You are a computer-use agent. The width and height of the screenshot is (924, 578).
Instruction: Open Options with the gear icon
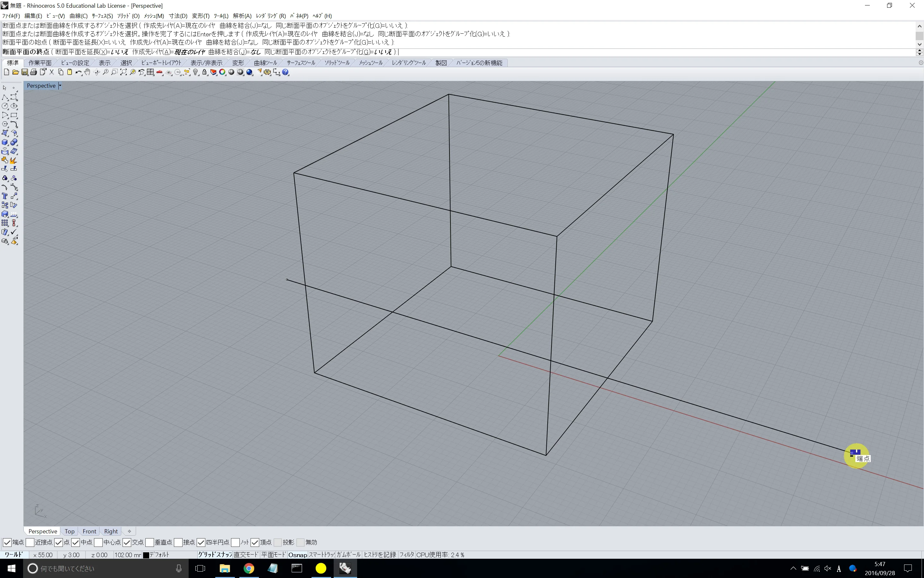267,72
